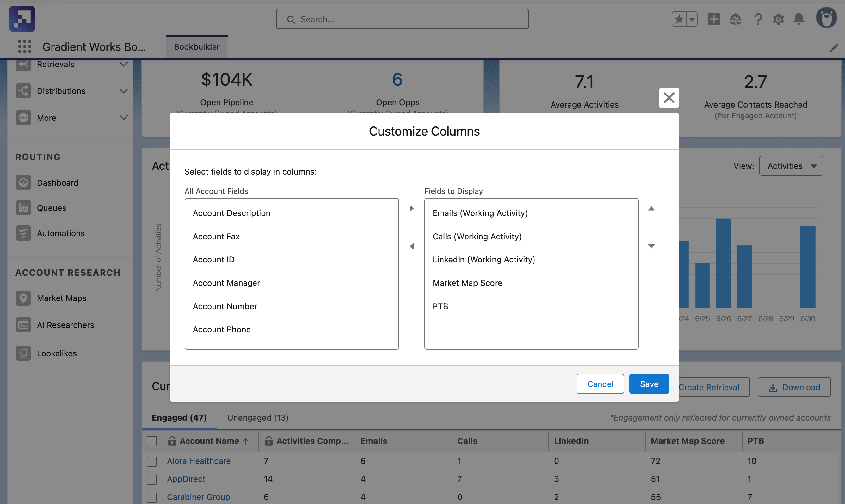Switch to the Unengaged (13) tab

(257, 417)
